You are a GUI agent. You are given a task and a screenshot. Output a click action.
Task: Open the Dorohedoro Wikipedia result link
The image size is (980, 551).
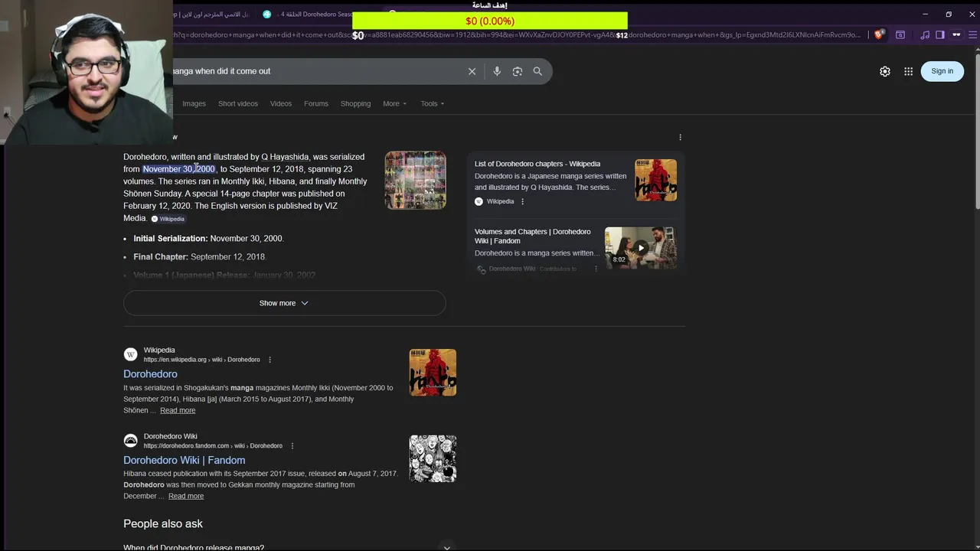[x=150, y=374]
